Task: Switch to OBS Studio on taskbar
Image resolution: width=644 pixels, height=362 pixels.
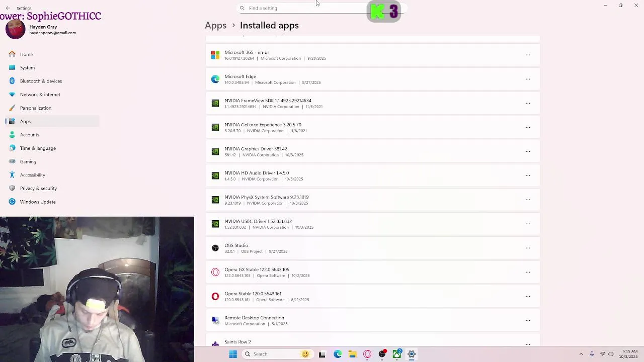Action: (382, 354)
